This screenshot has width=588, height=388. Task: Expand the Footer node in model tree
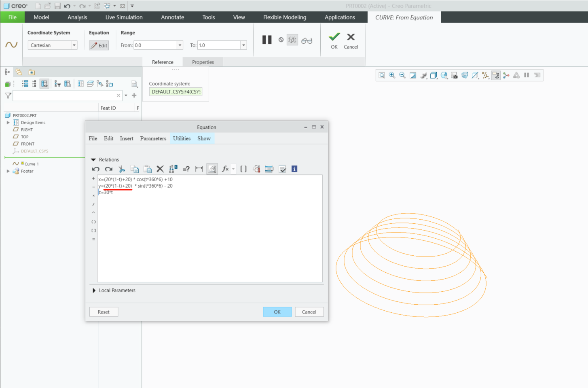(8, 171)
